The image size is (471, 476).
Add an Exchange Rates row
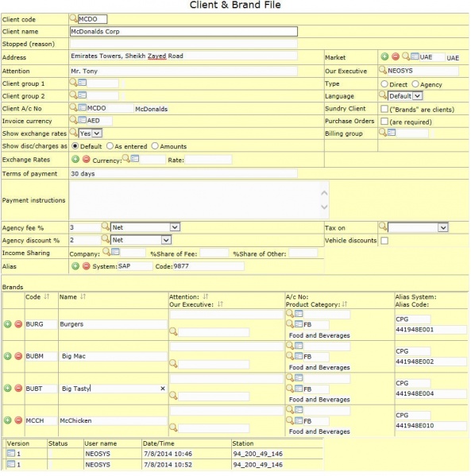coord(75,159)
